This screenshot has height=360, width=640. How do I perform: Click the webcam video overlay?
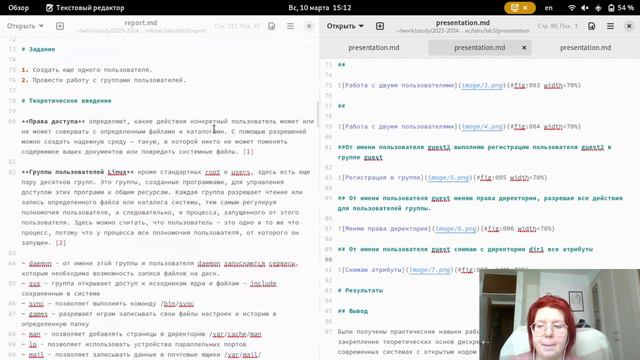click(560, 314)
